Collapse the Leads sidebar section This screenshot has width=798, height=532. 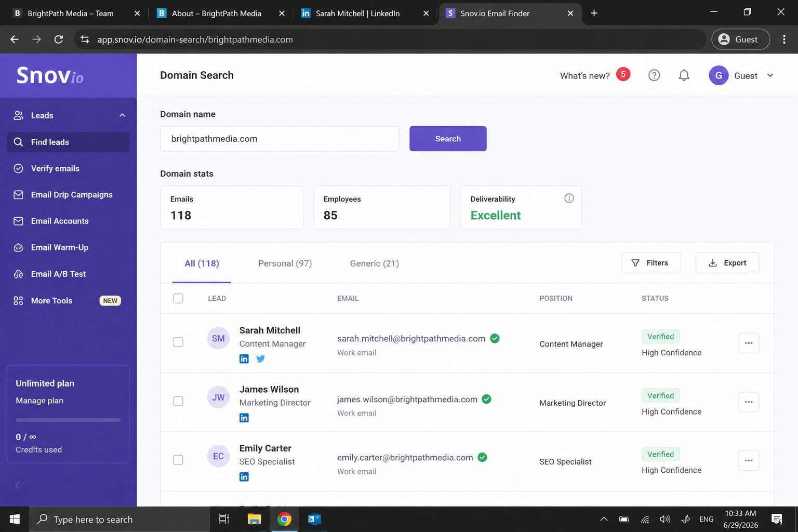[x=123, y=115]
